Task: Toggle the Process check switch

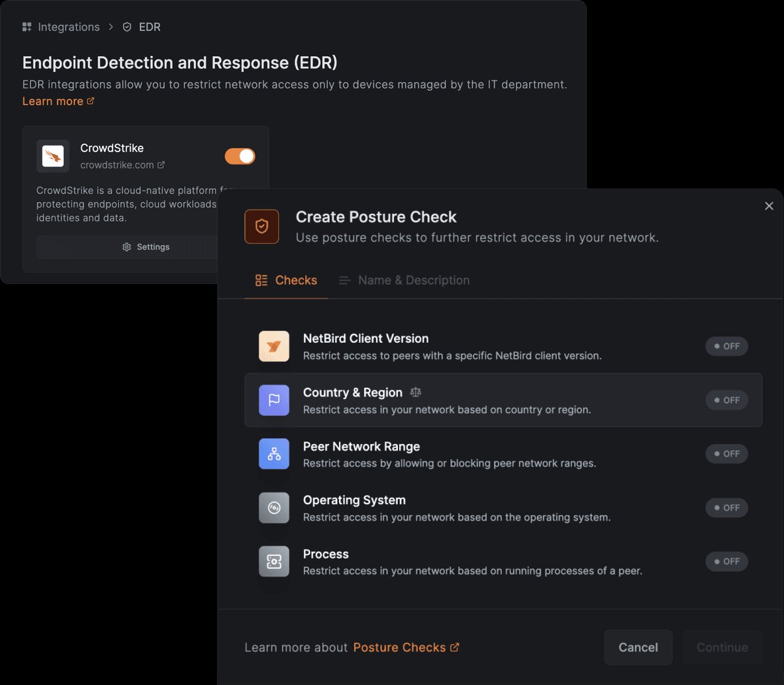Action: point(727,562)
